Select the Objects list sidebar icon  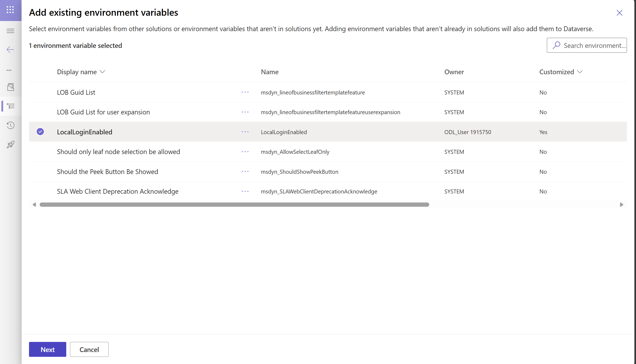pyautogui.click(x=11, y=106)
